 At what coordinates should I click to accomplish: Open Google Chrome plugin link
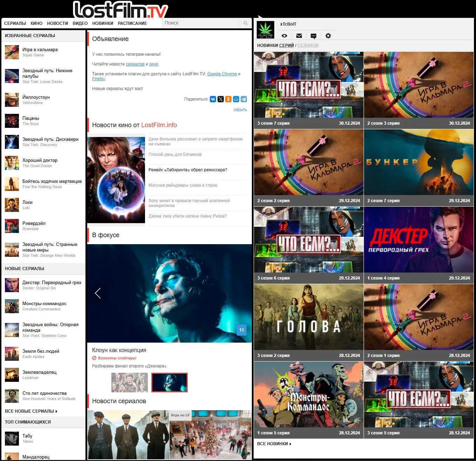[x=222, y=74]
